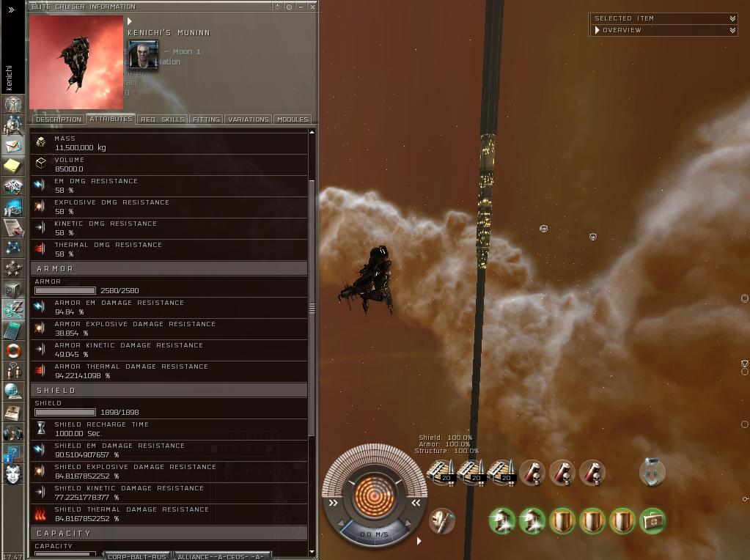Screen dimensions: 750x560
Task: Switch to the Fitting tab
Action: click(206, 119)
